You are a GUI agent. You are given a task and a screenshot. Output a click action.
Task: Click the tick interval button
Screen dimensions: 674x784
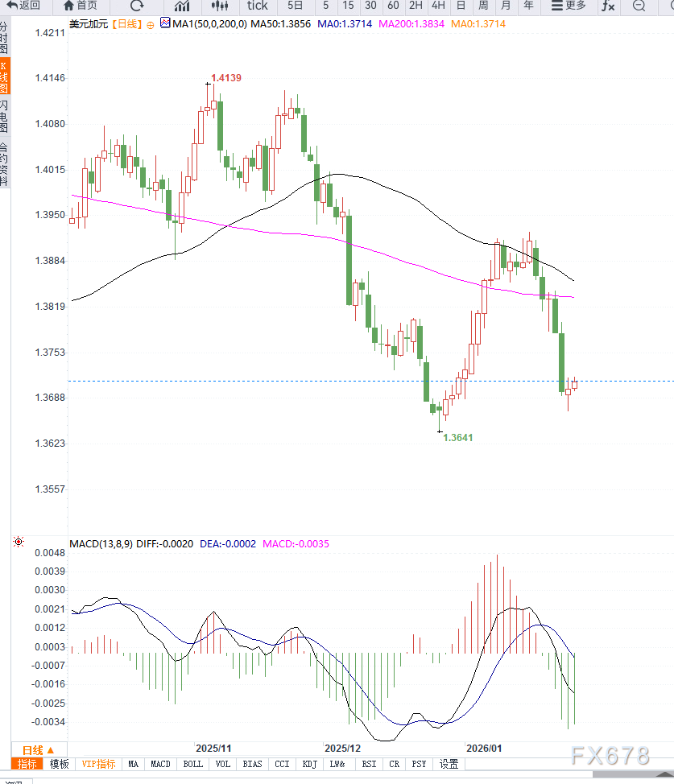256,6
